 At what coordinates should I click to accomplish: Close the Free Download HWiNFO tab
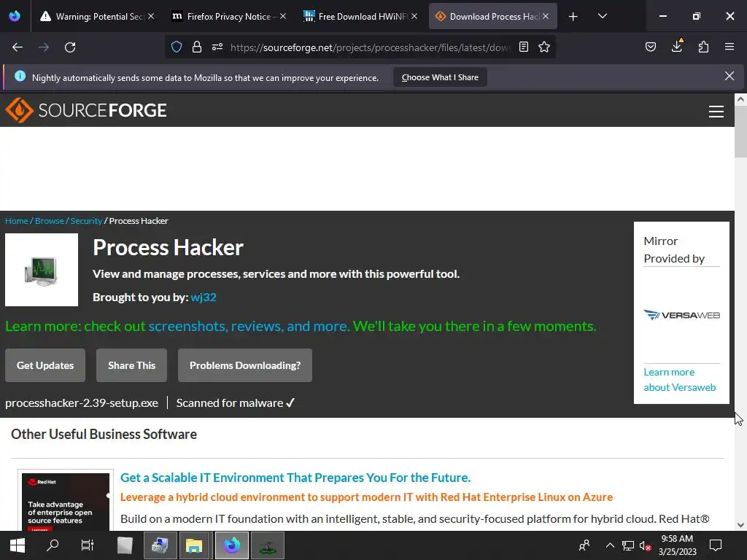tap(414, 16)
